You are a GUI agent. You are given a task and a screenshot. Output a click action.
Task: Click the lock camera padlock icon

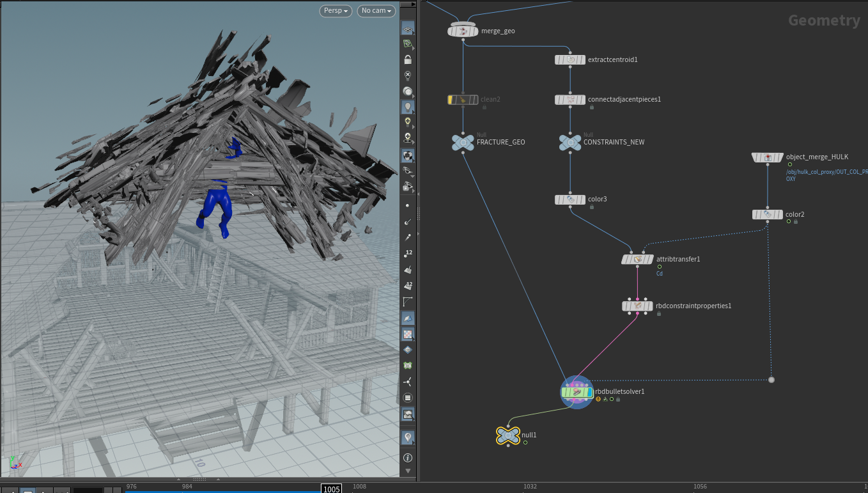point(407,59)
